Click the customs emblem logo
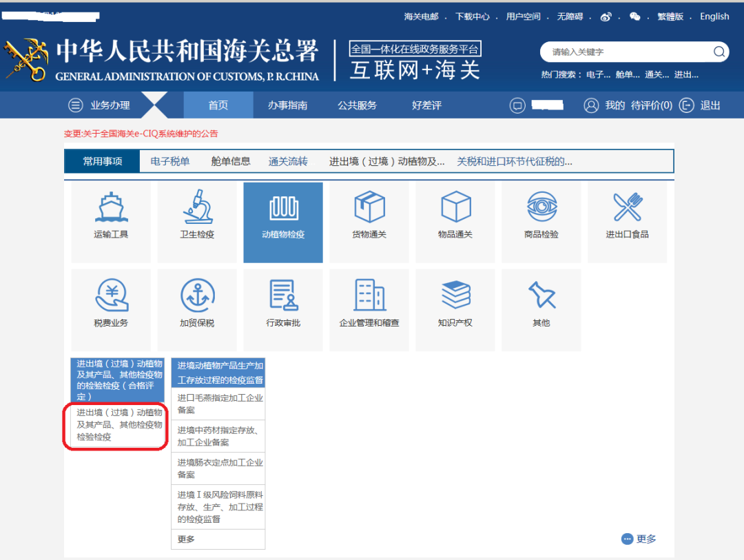This screenshot has width=744, height=560. [x=25, y=61]
